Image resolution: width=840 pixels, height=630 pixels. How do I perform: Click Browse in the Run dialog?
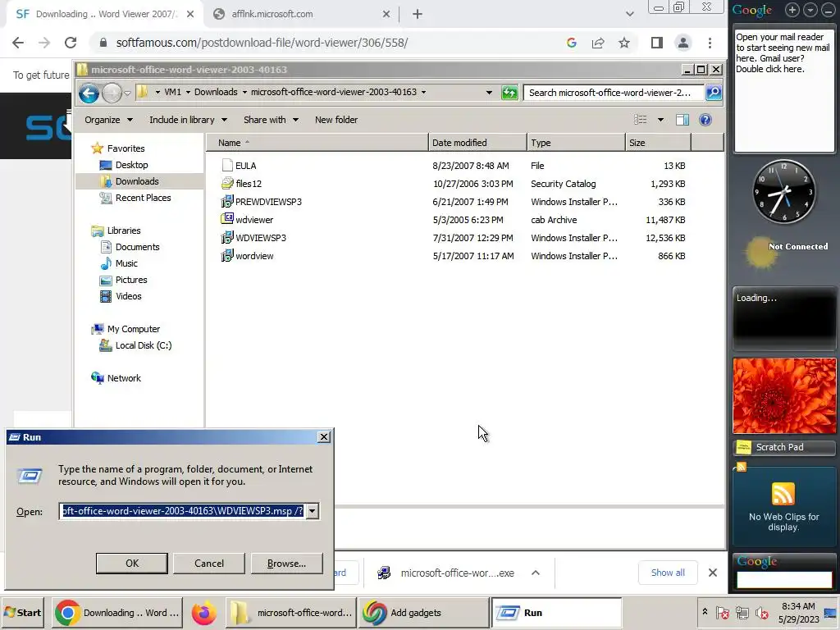coord(286,564)
